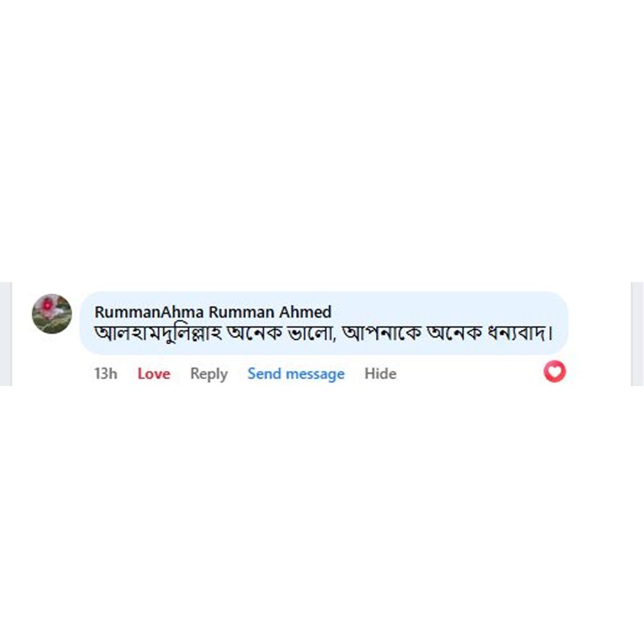Click the gray strip at the left edge

(x=6, y=333)
